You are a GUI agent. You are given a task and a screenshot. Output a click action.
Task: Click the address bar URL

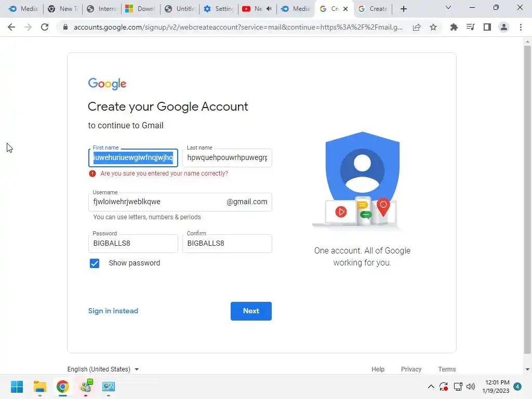238,27
